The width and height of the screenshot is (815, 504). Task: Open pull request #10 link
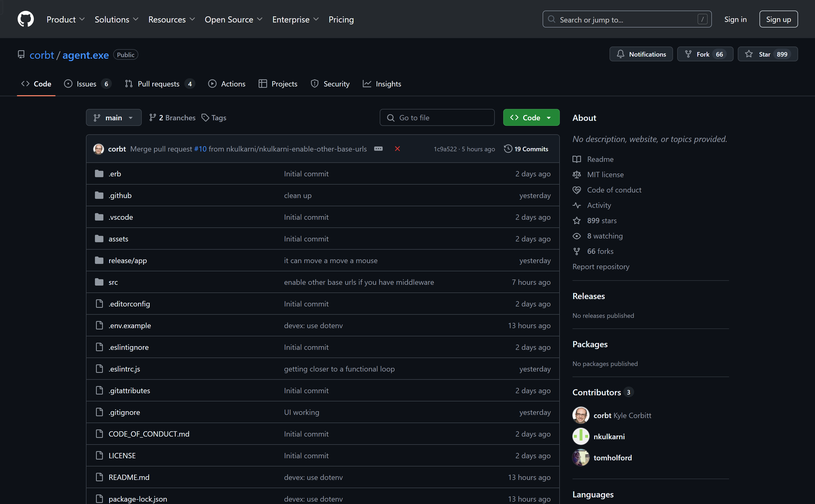(x=200, y=149)
